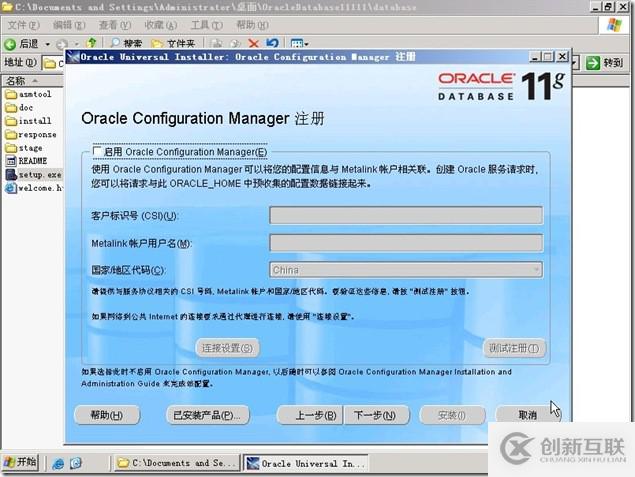Select the welcome.htm file
Screen dimensions: 635x477
34,188
